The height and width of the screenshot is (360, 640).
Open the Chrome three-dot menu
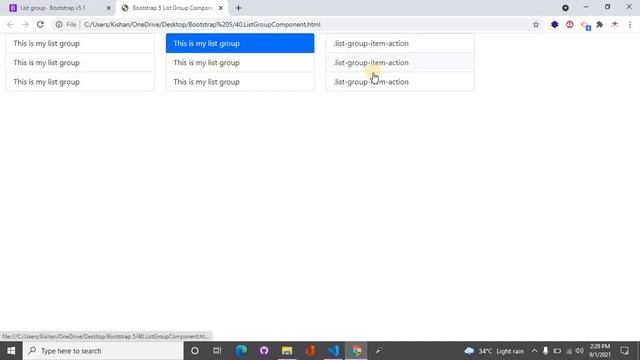coord(630,24)
